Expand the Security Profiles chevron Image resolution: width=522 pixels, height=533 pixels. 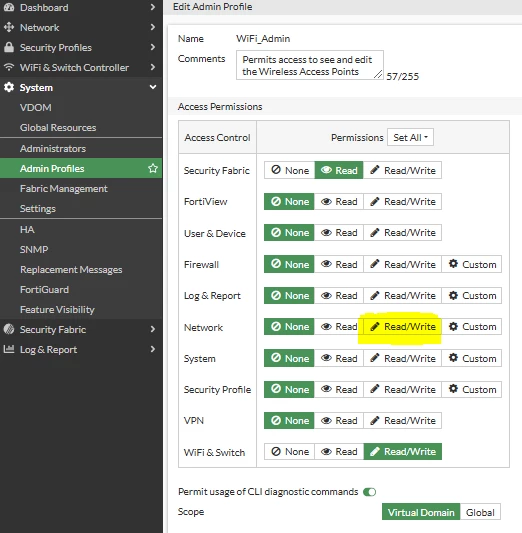153,47
